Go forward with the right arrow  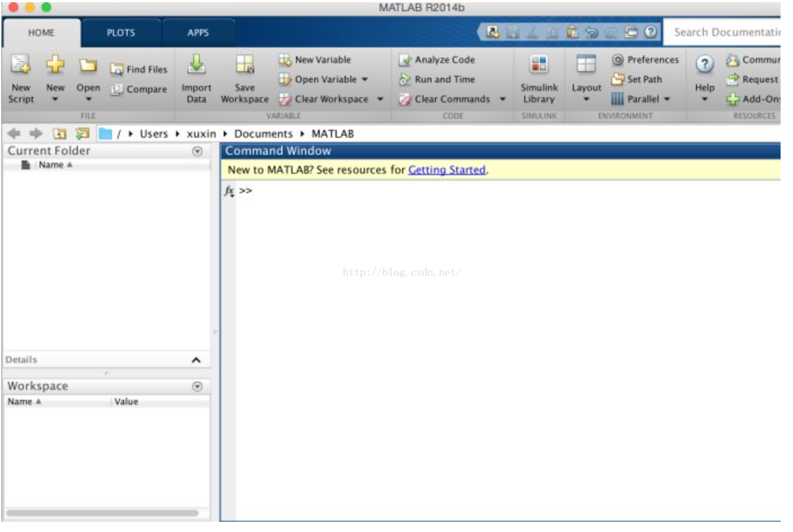click(x=36, y=133)
